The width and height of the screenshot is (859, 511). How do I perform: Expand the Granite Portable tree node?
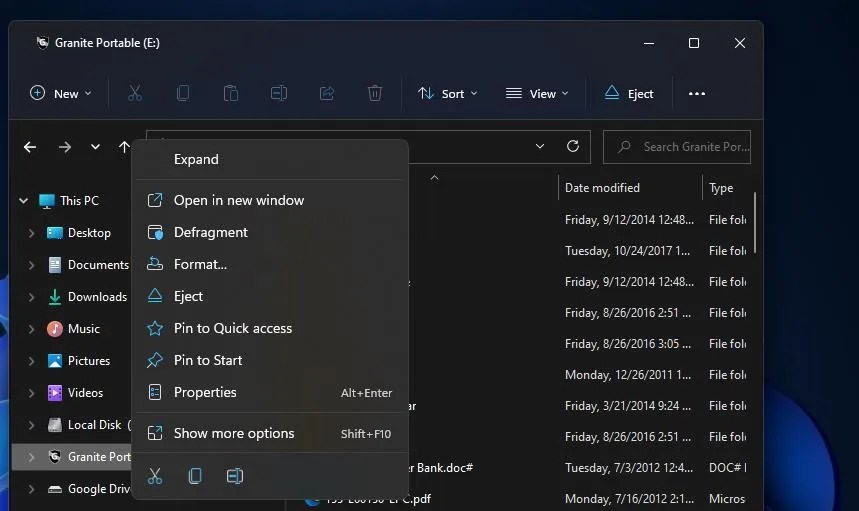point(31,457)
